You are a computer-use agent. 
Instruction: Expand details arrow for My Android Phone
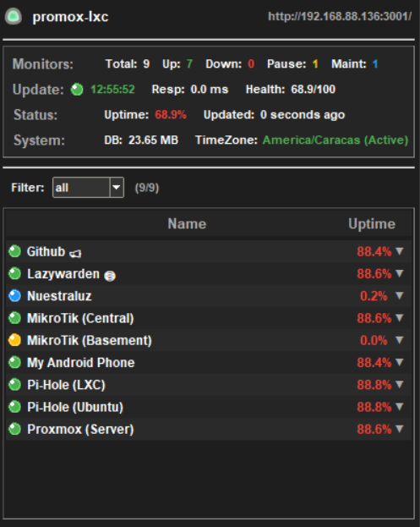(x=399, y=362)
